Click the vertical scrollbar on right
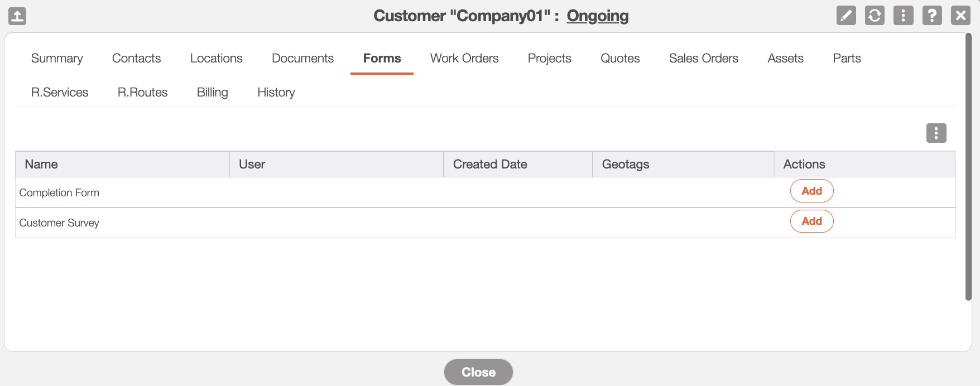This screenshot has height=386, width=980. click(x=968, y=167)
